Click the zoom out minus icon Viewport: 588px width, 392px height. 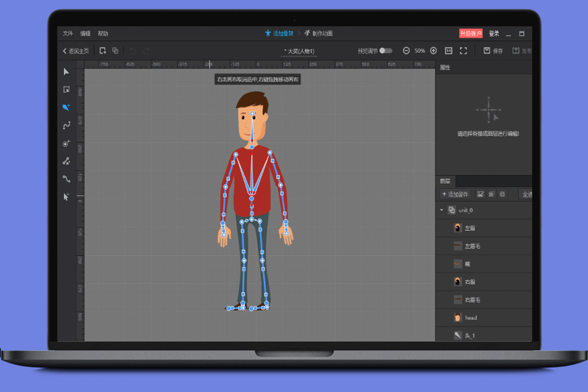[406, 51]
